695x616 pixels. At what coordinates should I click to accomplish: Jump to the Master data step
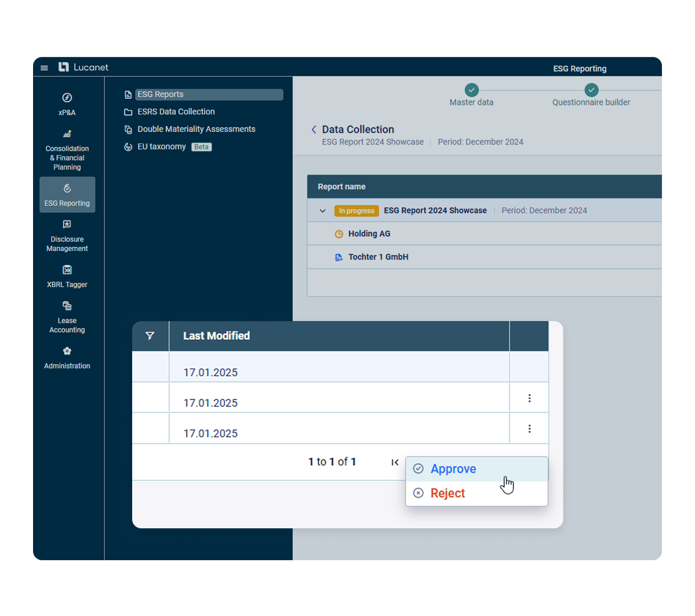point(471,91)
